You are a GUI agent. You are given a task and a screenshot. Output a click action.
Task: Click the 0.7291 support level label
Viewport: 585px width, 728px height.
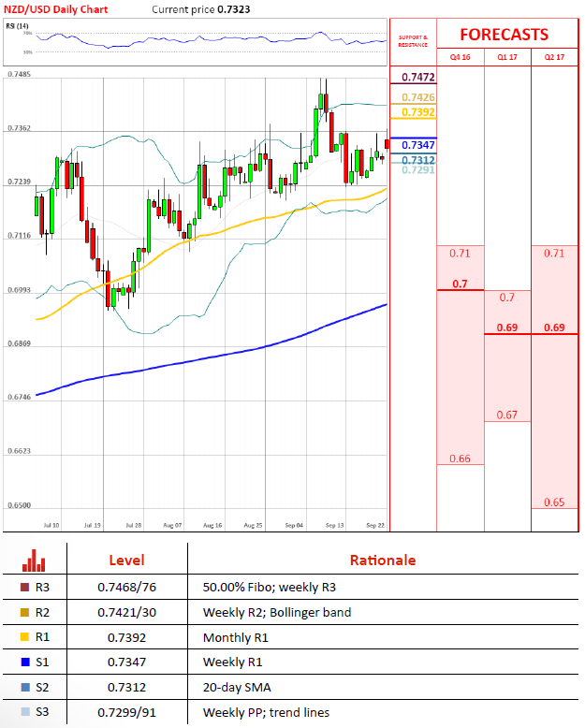[418, 170]
